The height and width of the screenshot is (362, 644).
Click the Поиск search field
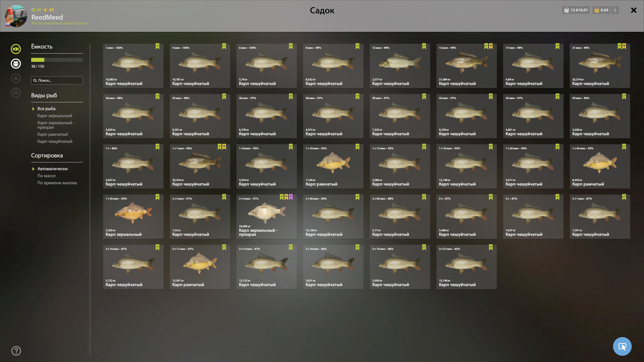57,80
